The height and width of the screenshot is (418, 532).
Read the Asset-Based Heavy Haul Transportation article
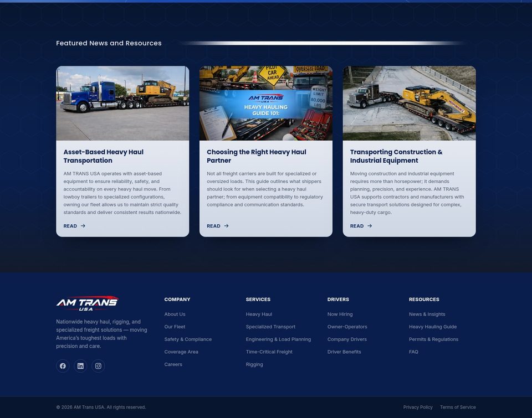pos(74,226)
